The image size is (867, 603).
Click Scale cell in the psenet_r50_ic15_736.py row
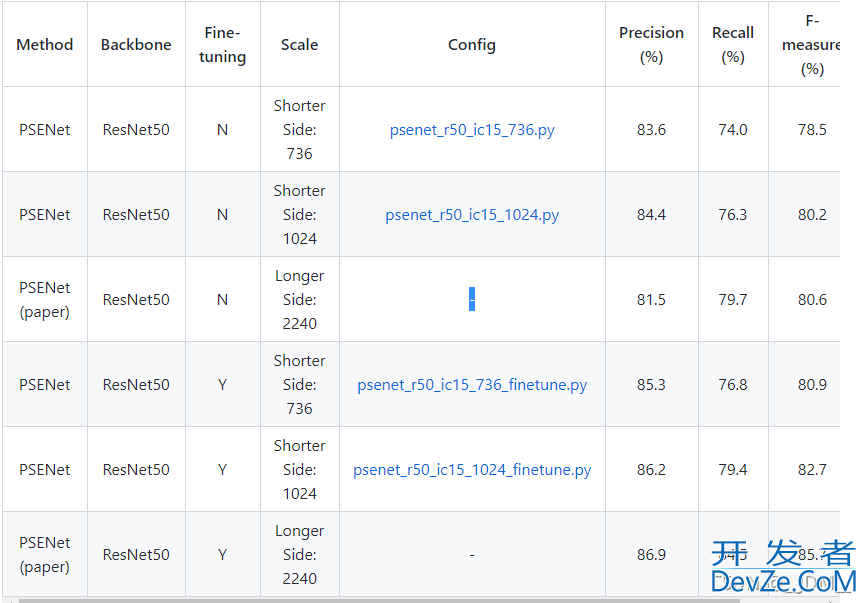(x=299, y=130)
